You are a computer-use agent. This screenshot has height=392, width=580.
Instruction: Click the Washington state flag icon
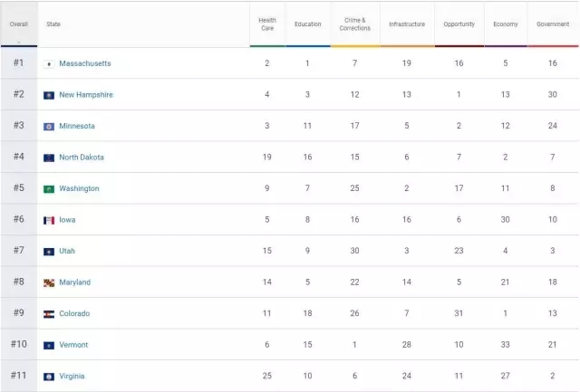(x=49, y=189)
